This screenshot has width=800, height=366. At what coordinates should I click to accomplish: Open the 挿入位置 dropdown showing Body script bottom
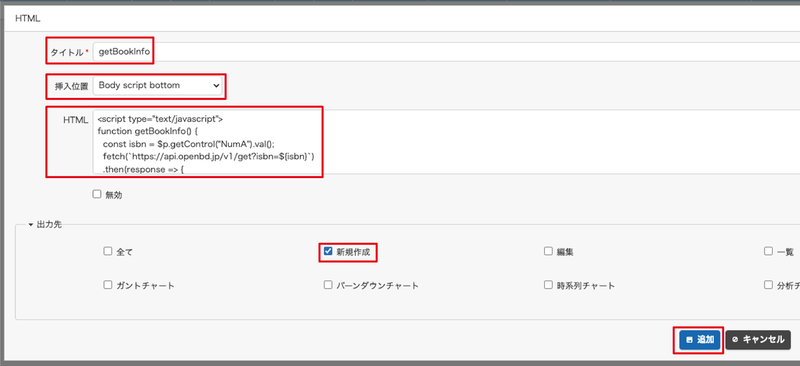pyautogui.click(x=158, y=86)
